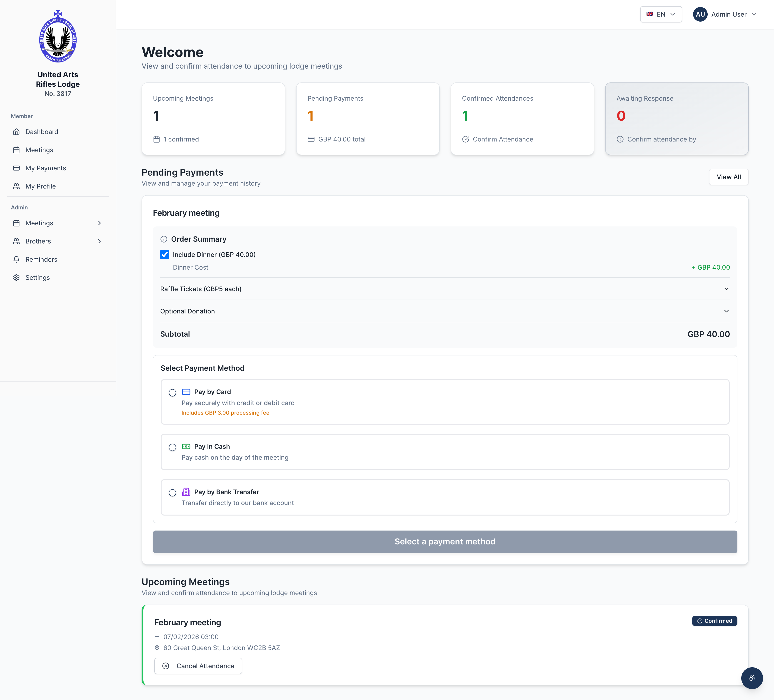Open My Profile in sidebar

[x=40, y=186]
